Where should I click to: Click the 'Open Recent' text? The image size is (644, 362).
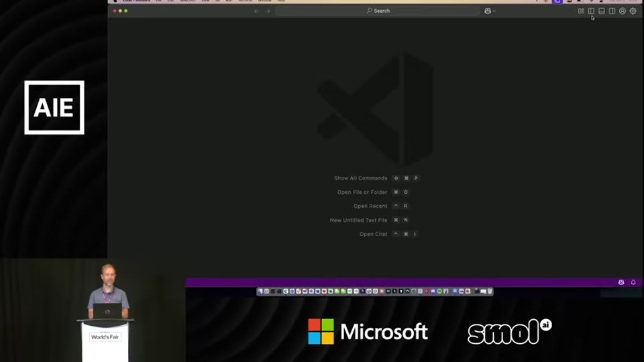point(370,206)
